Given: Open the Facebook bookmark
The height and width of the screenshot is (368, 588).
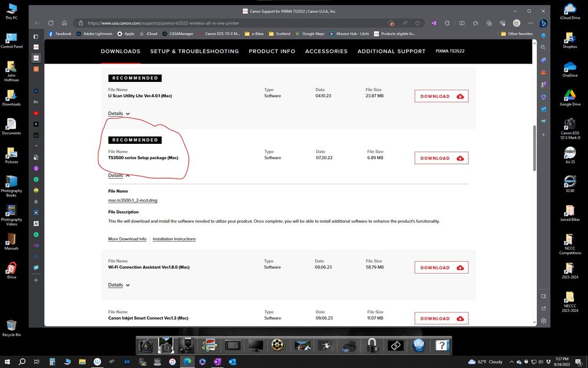Looking at the screenshot, I should pos(60,34).
